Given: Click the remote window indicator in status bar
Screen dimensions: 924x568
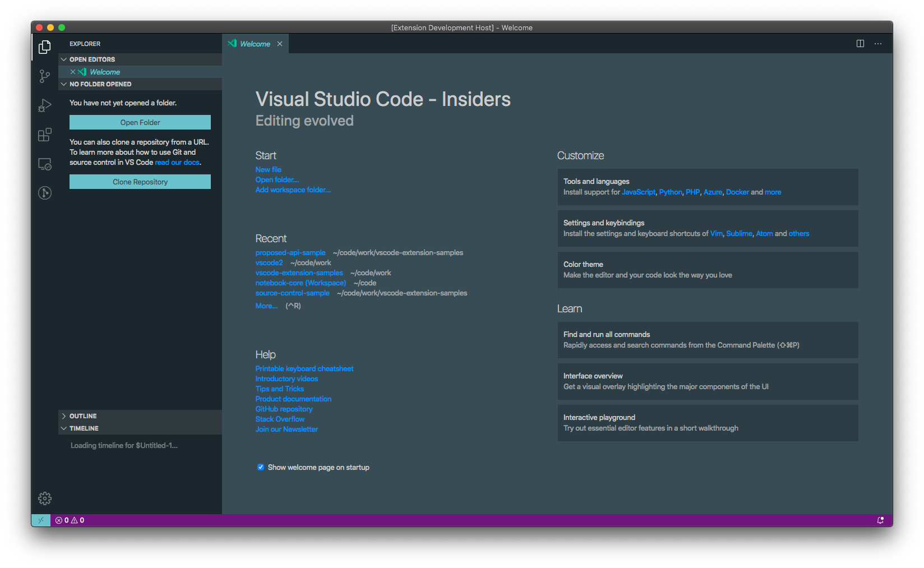Looking at the screenshot, I should (41, 520).
